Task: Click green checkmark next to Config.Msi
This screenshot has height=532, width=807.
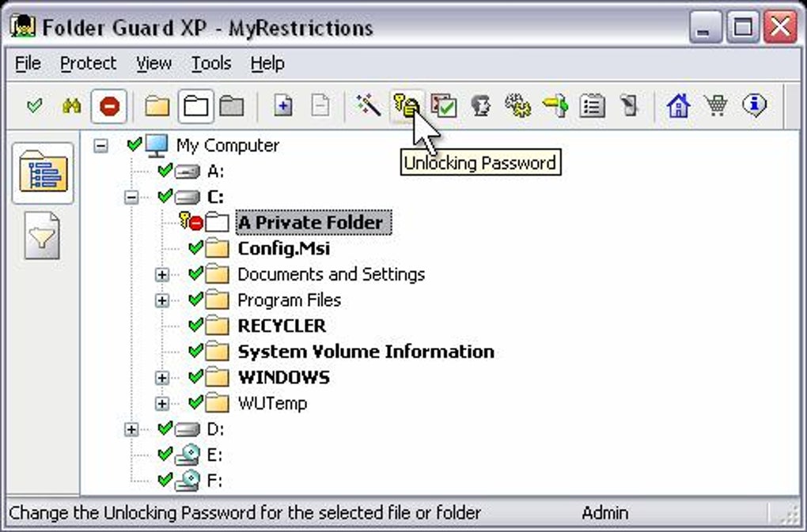Action: click(x=195, y=247)
